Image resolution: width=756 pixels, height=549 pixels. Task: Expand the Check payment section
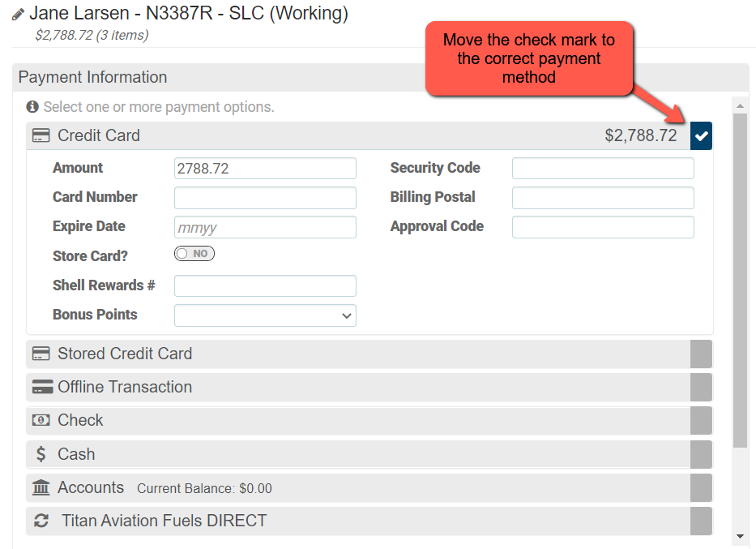358,420
